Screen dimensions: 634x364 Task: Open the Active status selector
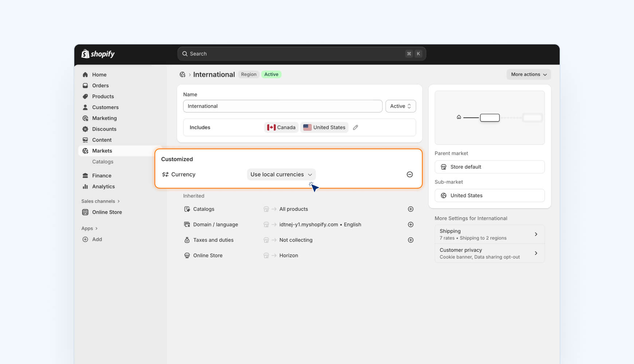point(400,106)
